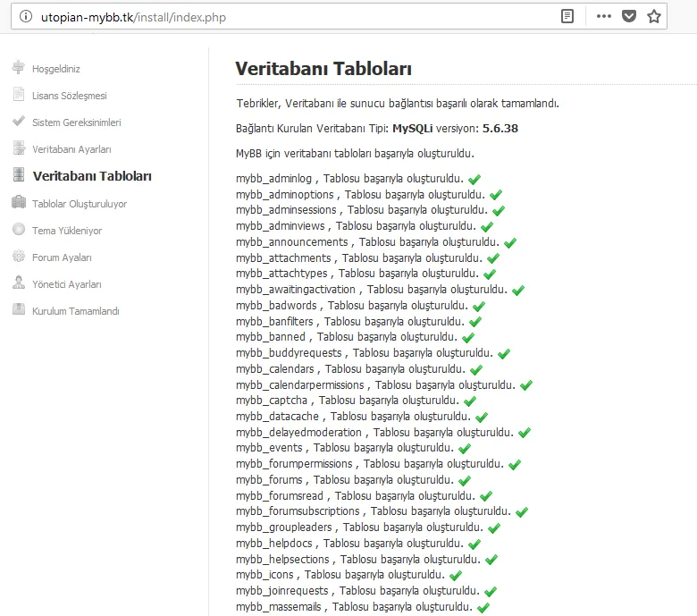Click green checkmark next to mybb_adminsessions
Screen dimensions: 697x616
499,211
